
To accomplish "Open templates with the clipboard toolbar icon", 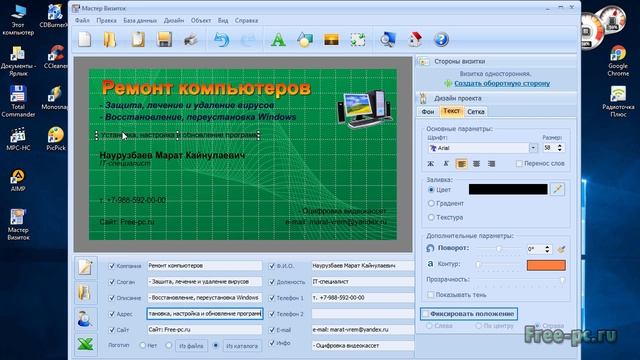I will pyautogui.click(x=138, y=40).
